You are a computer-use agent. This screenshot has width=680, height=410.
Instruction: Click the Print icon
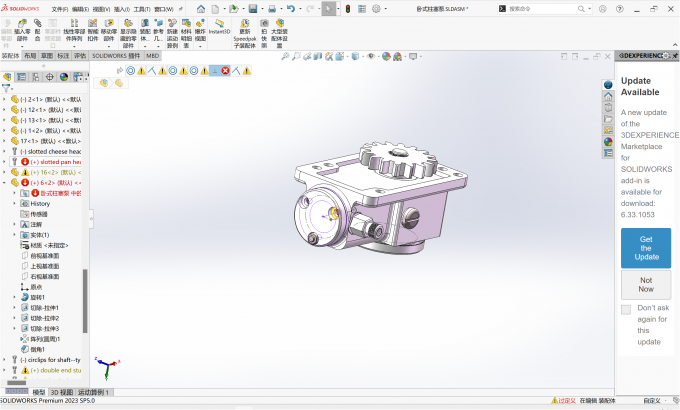pos(272,9)
